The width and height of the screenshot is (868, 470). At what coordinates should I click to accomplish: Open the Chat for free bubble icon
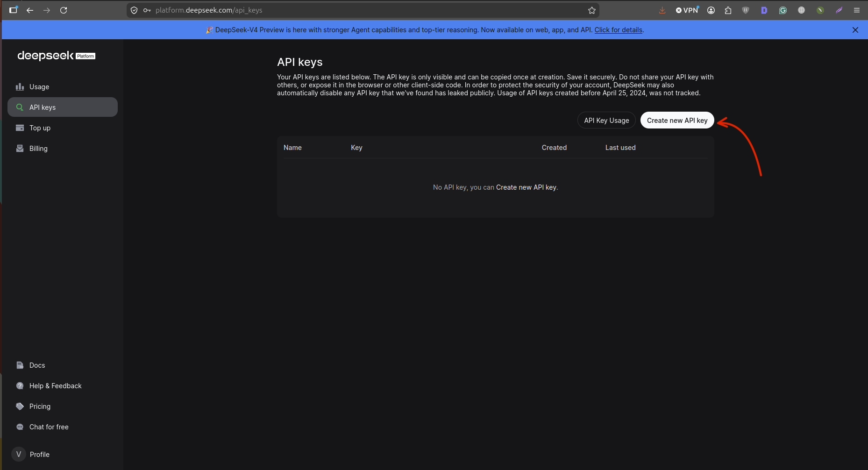pos(20,427)
